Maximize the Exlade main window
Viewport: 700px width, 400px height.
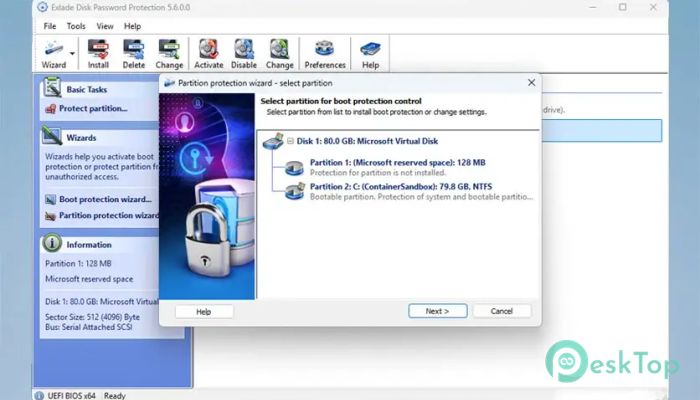623,7
